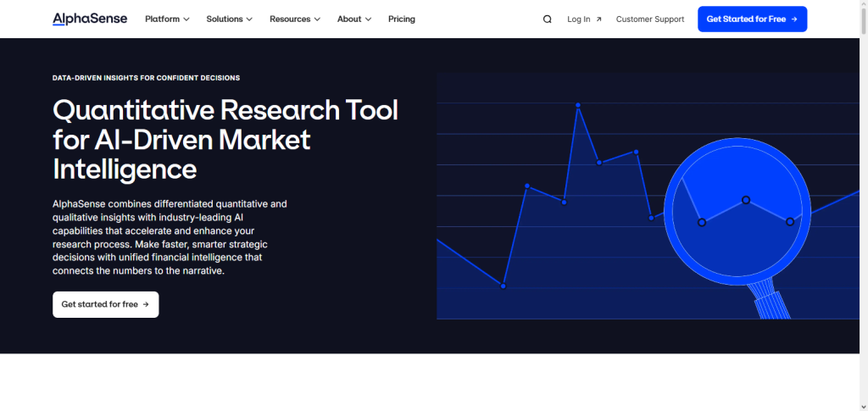This screenshot has height=411, width=868.
Task: Expand the Solutions dropdown chevron
Action: coord(249,19)
